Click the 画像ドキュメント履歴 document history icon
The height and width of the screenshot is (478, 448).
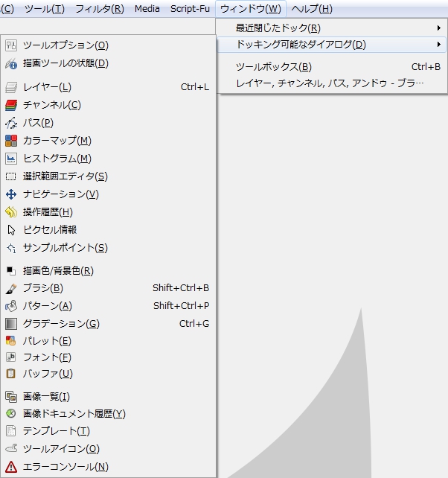point(11,414)
